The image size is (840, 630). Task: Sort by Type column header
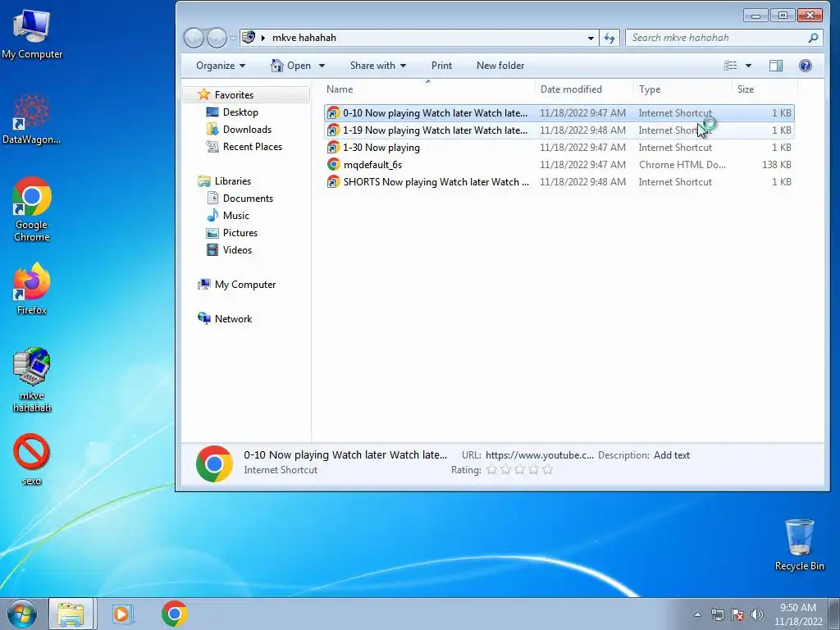682,89
